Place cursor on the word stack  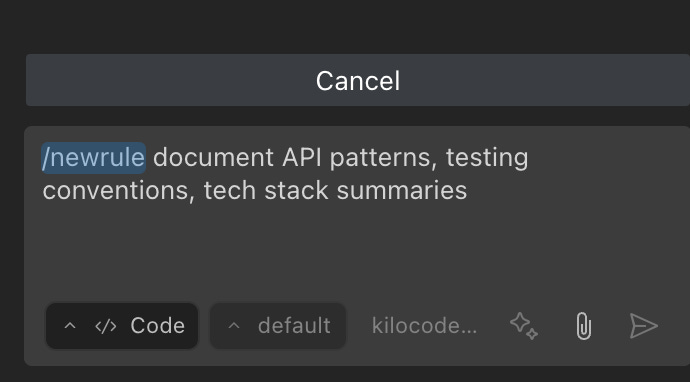[x=296, y=191]
